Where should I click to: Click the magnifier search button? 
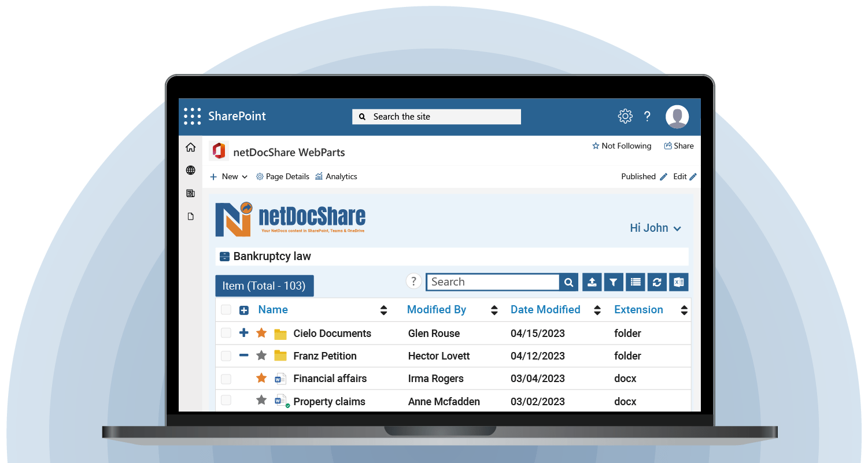click(x=568, y=282)
